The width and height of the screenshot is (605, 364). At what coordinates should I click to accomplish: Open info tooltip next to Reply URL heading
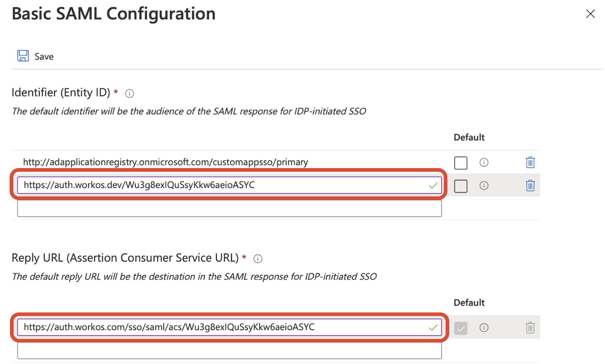pos(258,259)
